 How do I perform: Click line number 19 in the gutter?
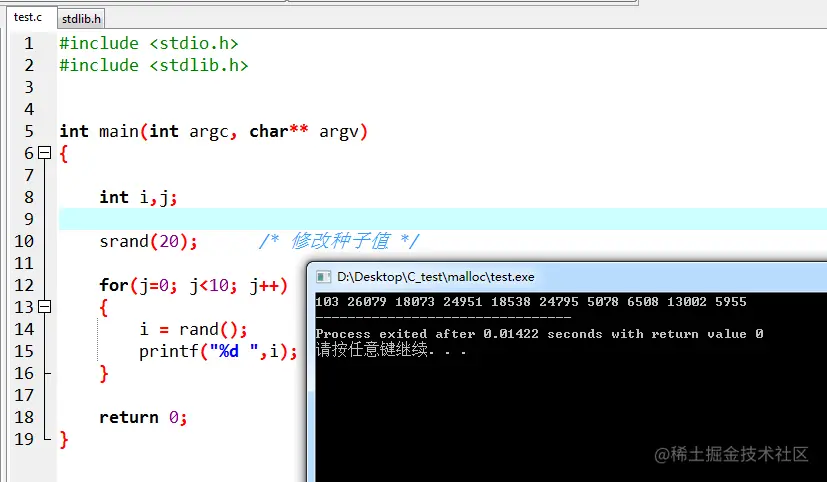[x=24, y=439]
